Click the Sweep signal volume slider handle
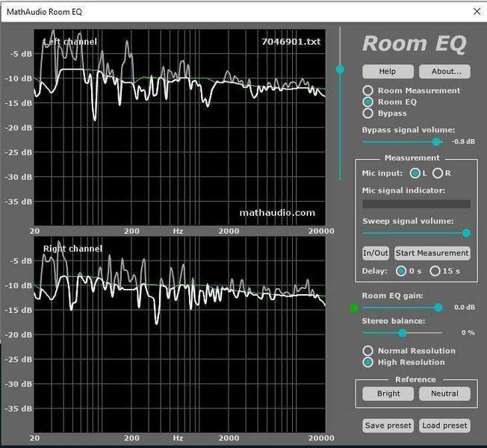Screen dimensions: 487x448 click(467, 233)
